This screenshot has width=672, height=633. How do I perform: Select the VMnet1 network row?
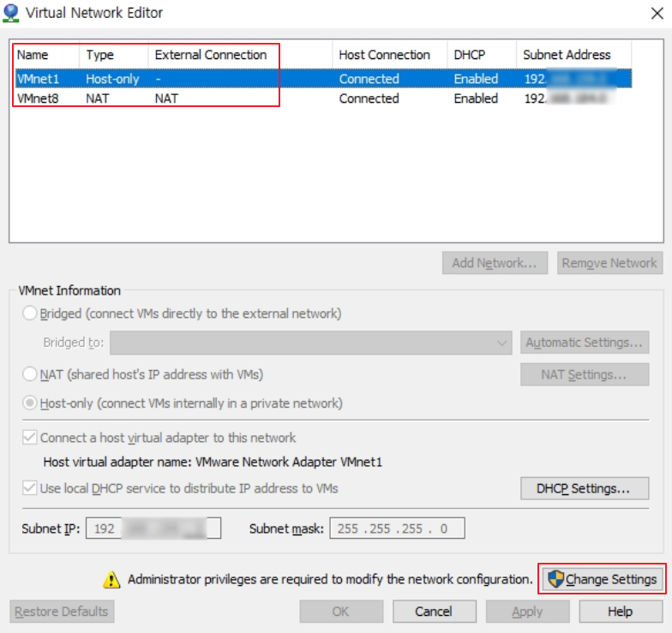pos(324,79)
